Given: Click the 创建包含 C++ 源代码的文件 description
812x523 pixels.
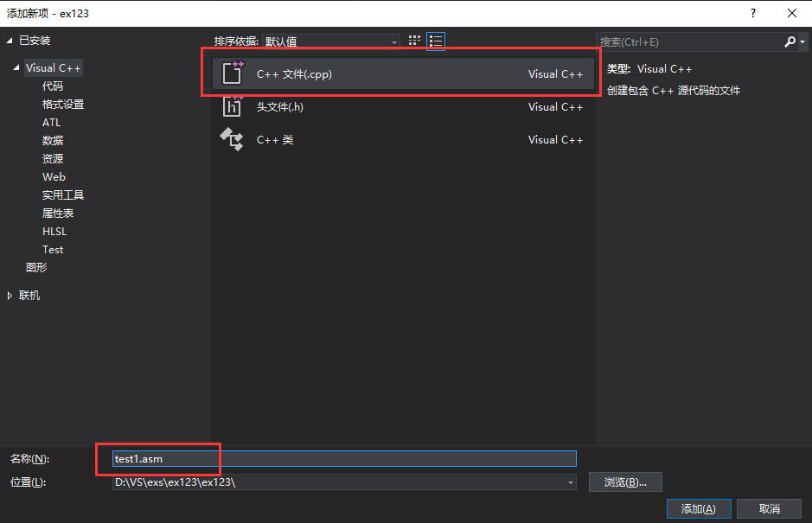Looking at the screenshot, I should [674, 91].
